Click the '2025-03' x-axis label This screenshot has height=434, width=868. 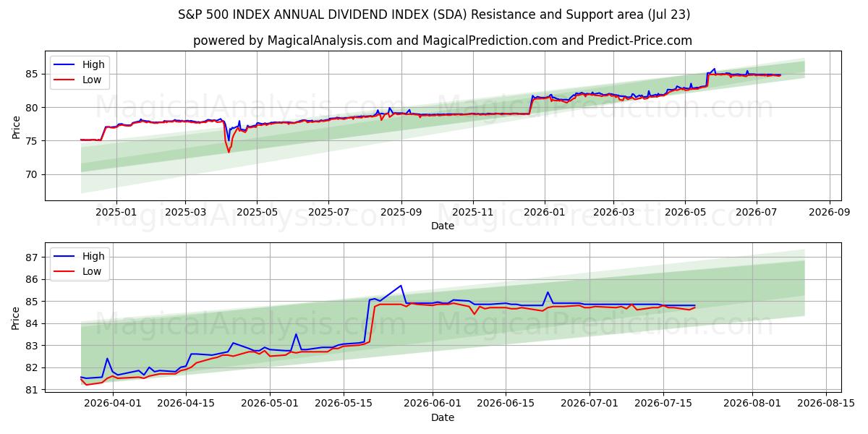click(x=185, y=213)
